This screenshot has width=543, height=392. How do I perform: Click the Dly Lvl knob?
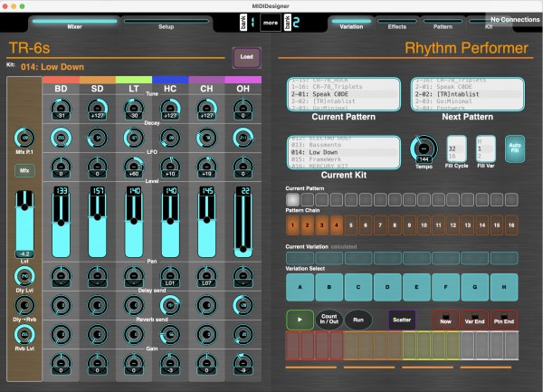(x=24, y=276)
